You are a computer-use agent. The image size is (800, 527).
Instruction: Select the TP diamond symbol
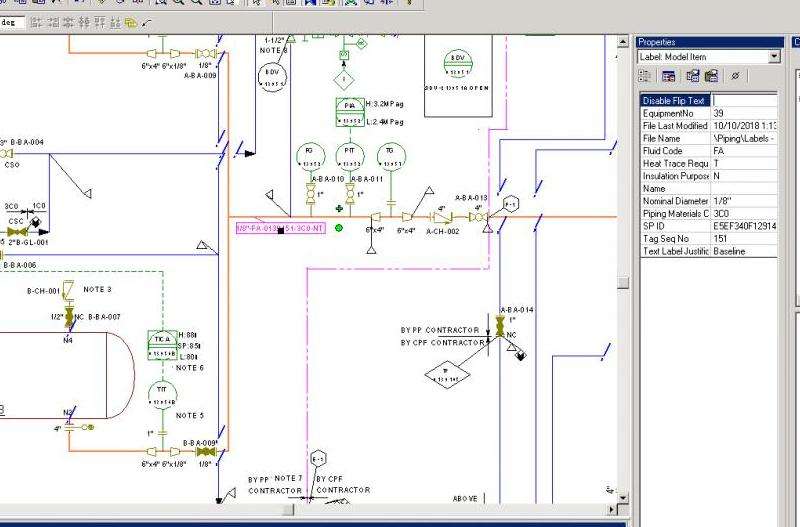[447, 374]
